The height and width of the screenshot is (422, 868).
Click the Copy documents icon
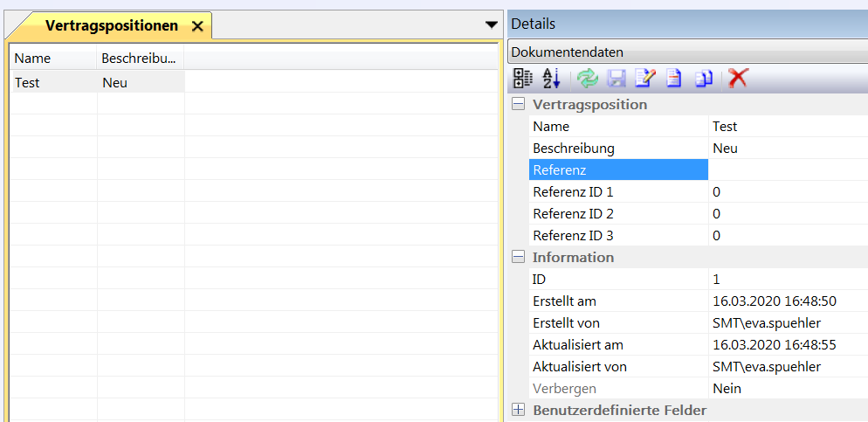point(704,79)
